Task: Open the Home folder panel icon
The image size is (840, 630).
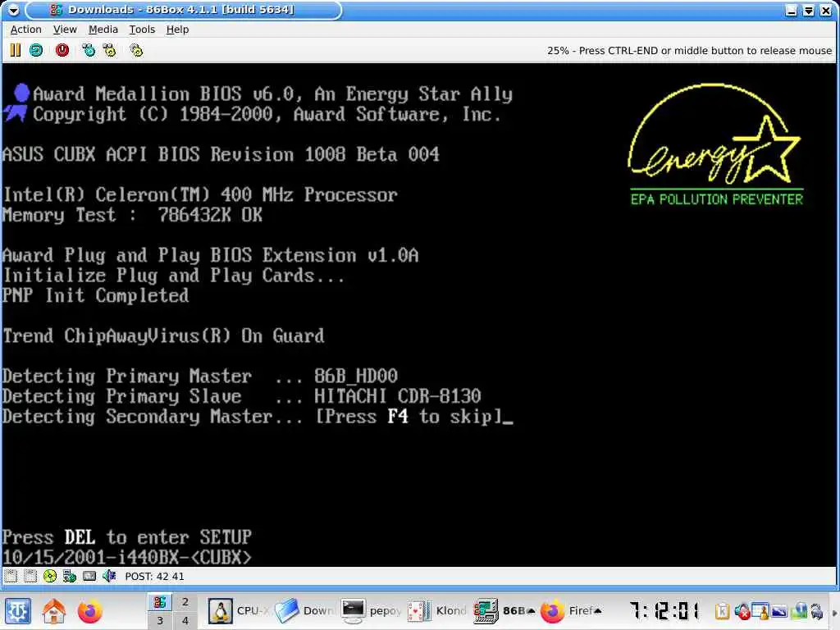Action: tap(54, 610)
